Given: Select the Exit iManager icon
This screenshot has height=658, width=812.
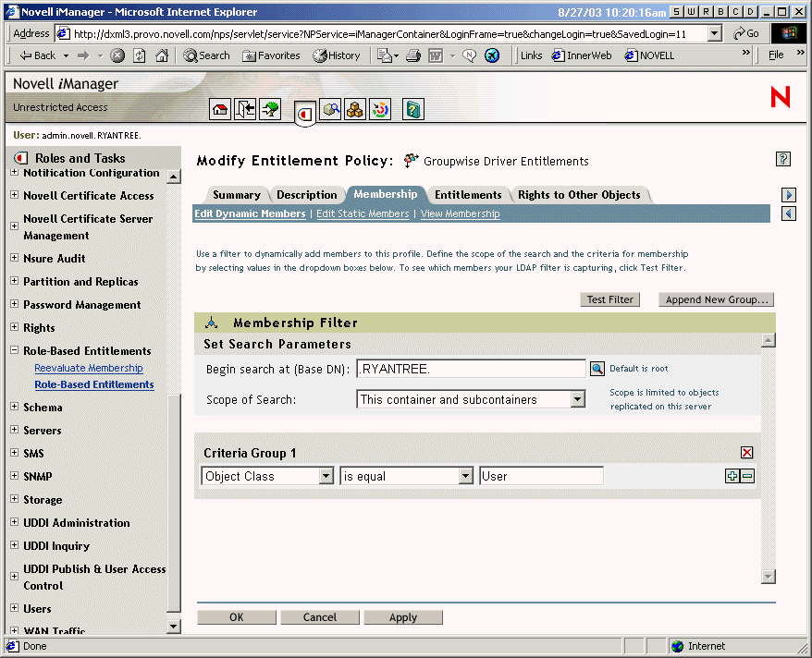Looking at the screenshot, I should 245,108.
